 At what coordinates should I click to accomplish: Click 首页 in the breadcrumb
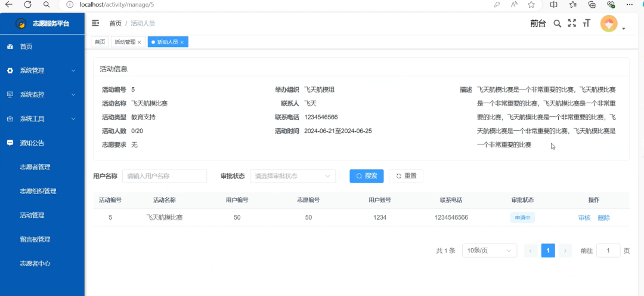point(116,23)
